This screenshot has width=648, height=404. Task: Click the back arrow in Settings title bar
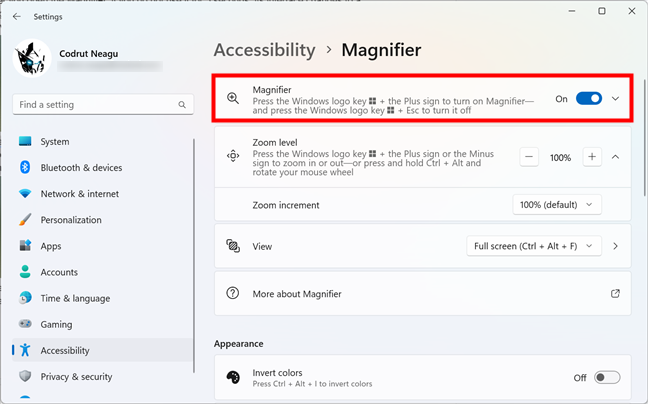(17, 17)
